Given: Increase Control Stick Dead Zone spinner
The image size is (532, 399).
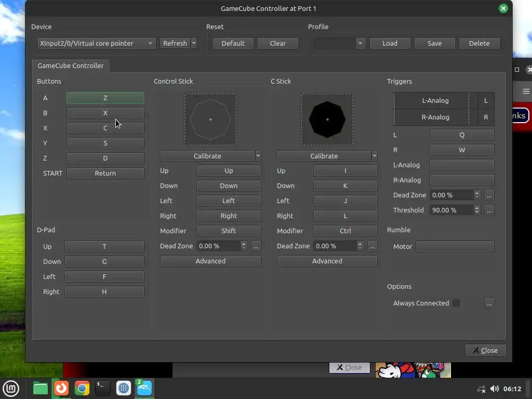Looking at the screenshot, I should pos(244,244).
